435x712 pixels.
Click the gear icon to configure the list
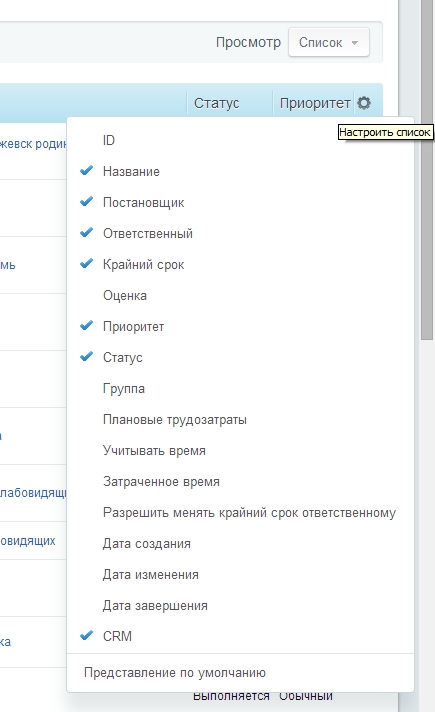(x=364, y=103)
